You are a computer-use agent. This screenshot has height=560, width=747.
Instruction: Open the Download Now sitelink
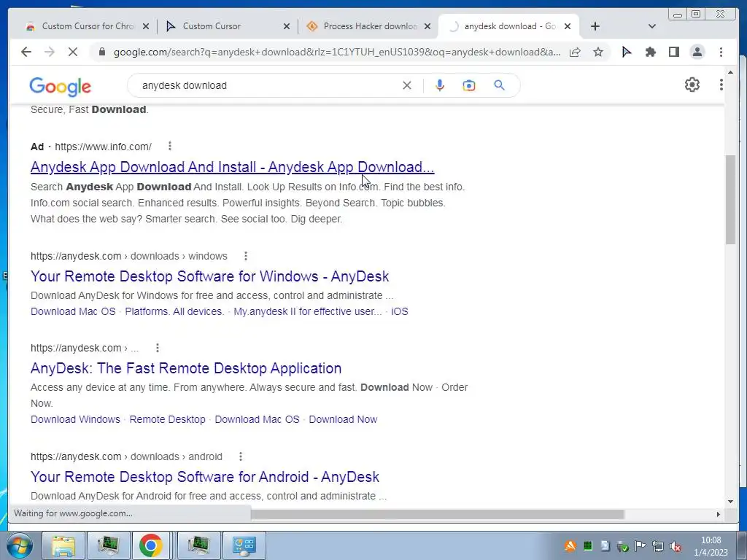(343, 419)
